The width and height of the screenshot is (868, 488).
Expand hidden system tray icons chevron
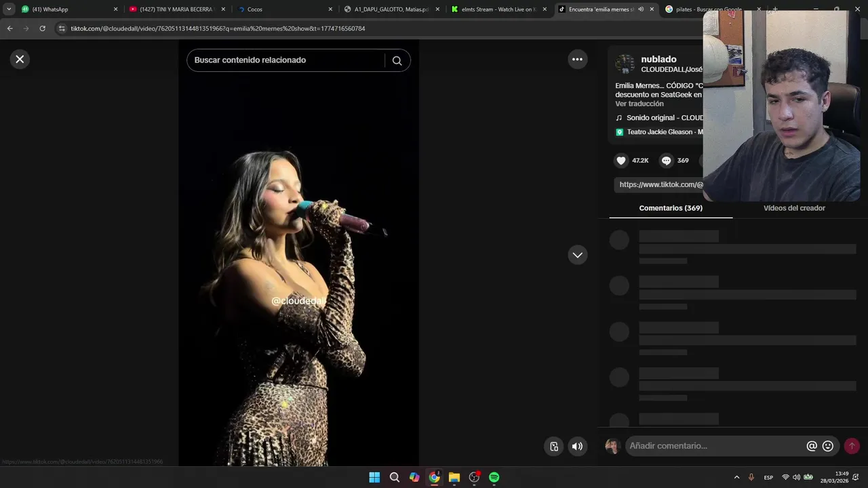pyautogui.click(x=736, y=477)
